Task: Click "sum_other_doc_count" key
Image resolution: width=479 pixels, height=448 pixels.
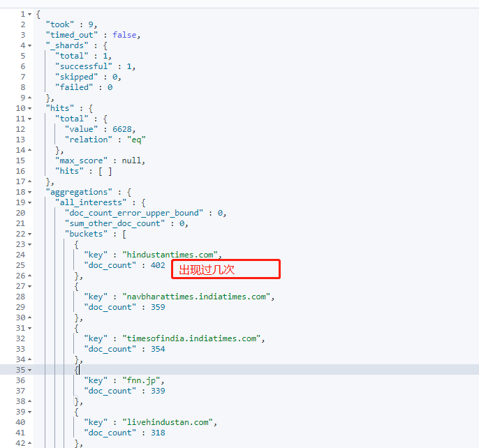Action: coord(115,223)
